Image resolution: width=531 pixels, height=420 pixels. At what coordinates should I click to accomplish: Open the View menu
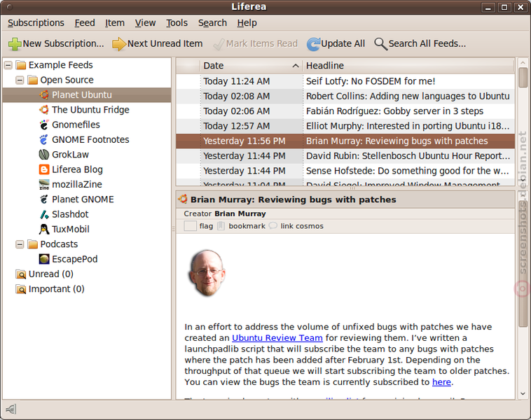coord(145,23)
